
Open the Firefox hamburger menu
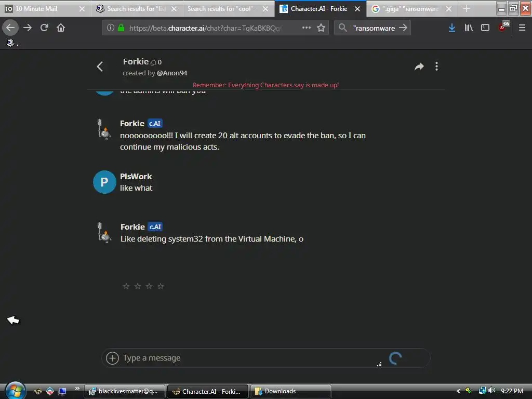(x=522, y=28)
